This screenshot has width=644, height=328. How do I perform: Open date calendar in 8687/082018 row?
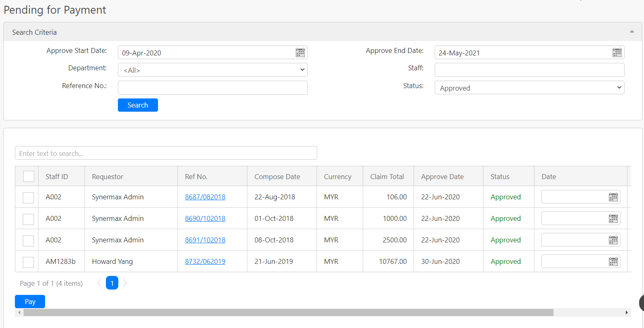(613, 197)
